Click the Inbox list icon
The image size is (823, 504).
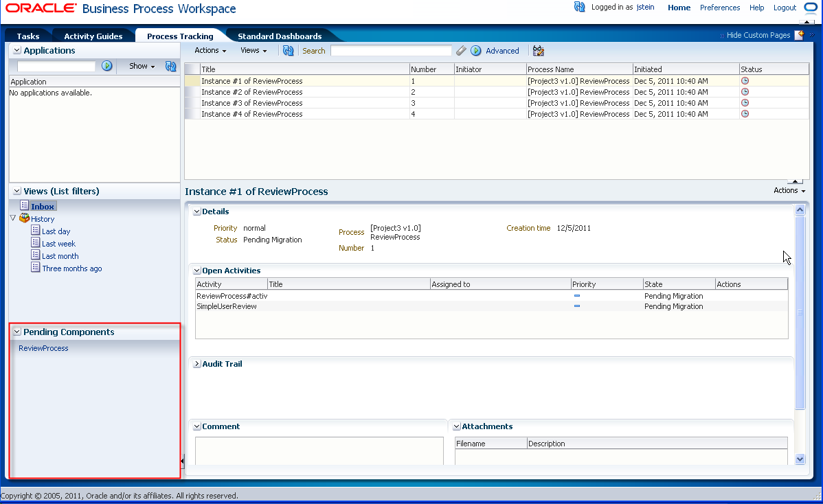pos(24,205)
